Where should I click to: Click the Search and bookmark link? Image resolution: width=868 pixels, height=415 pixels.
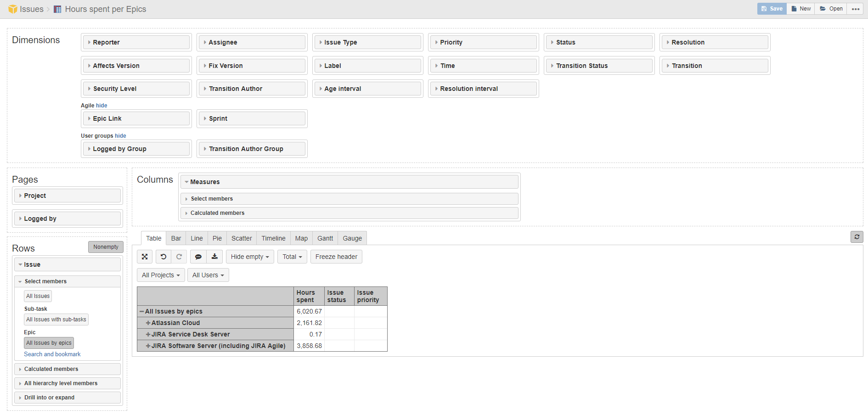[52, 354]
